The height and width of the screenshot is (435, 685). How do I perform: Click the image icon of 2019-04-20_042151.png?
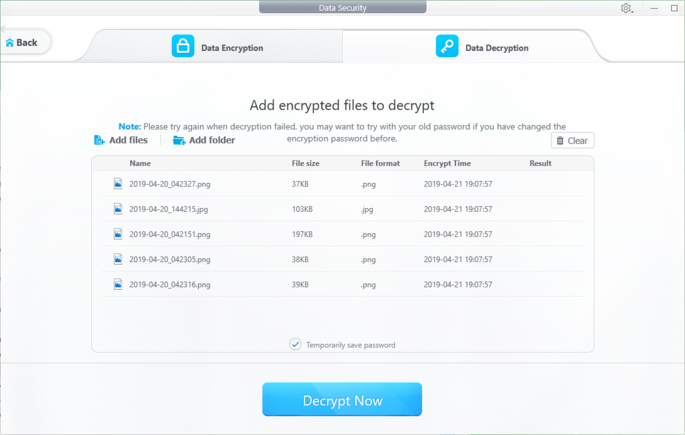118,234
